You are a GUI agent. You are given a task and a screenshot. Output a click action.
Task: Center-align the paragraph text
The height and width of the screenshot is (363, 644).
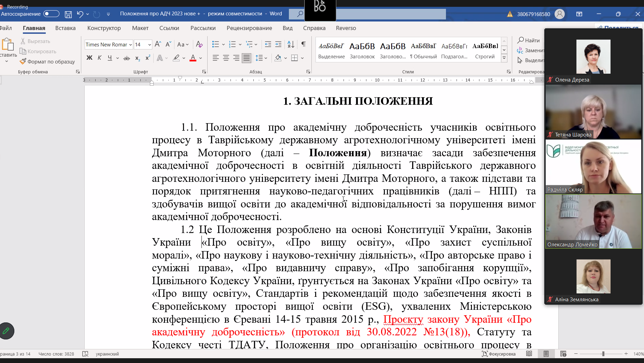coord(226,58)
